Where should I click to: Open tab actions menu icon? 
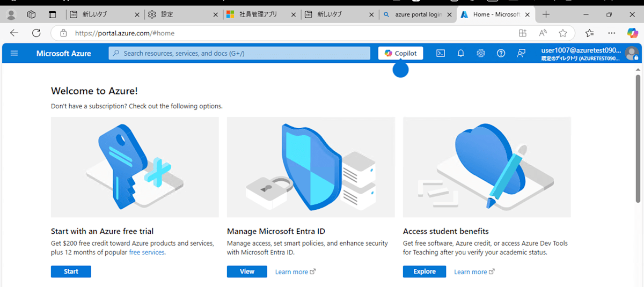[x=52, y=14]
